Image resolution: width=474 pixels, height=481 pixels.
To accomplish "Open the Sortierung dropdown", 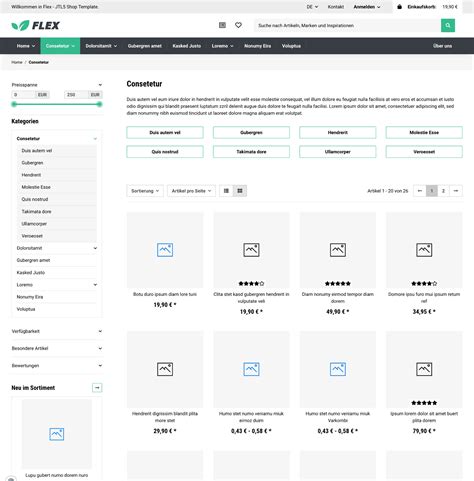I will (x=145, y=191).
